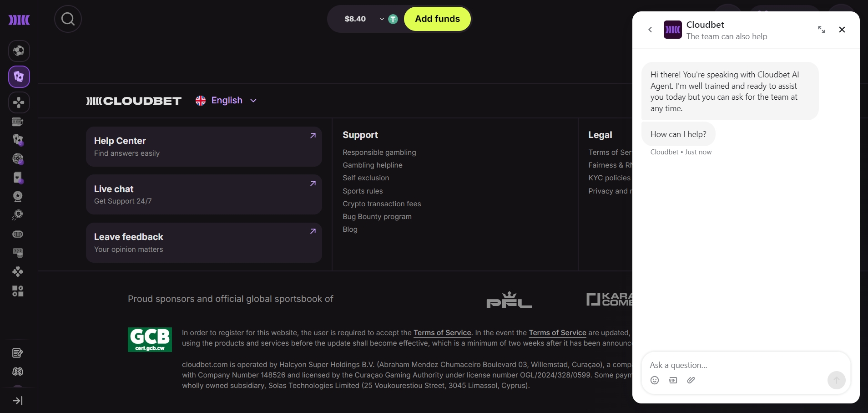Open the single heart card icon
This screenshot has width=868, height=413.
18,178
